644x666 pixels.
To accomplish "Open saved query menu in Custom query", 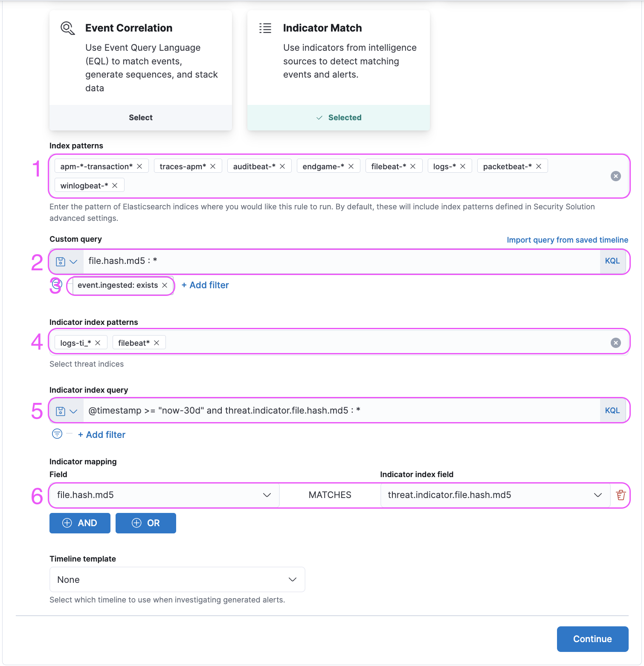I will (x=67, y=261).
